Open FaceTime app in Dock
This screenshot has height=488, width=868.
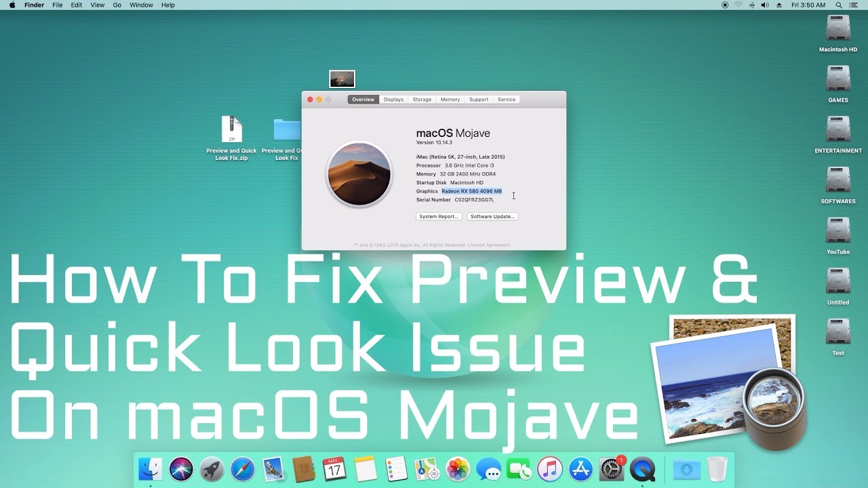coord(519,469)
